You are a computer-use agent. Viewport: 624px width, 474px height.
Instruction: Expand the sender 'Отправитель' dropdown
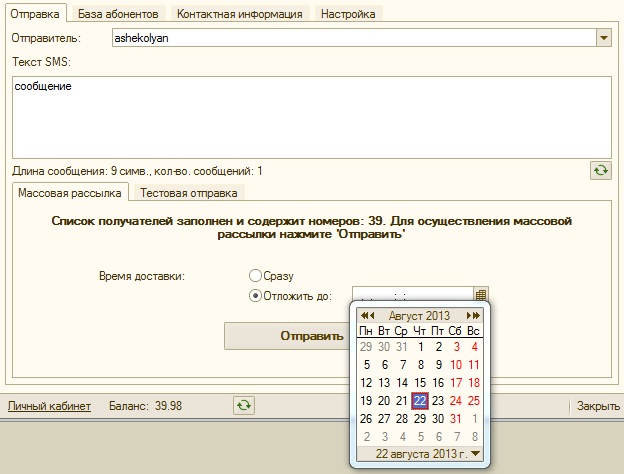604,38
